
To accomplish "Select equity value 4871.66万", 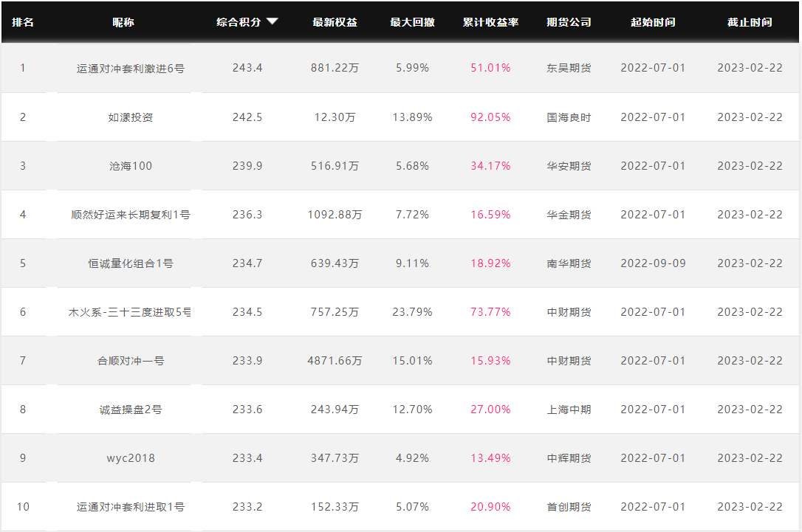I will coord(335,361).
